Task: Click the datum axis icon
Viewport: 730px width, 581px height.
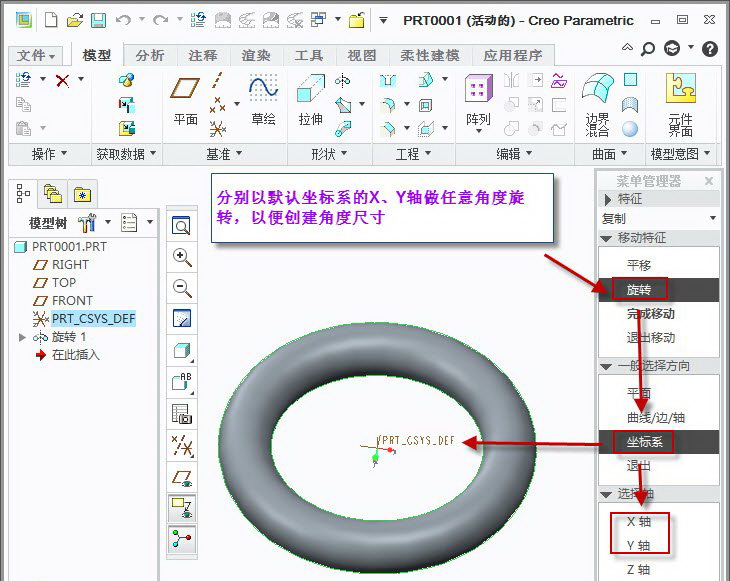Action: click(217, 81)
